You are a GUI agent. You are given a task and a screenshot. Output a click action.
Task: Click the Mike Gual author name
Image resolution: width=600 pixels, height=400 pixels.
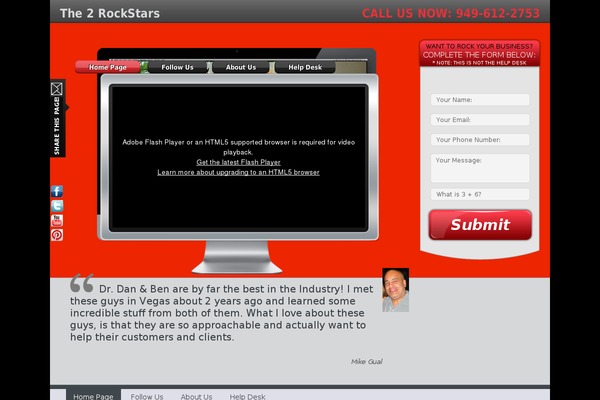click(x=367, y=361)
